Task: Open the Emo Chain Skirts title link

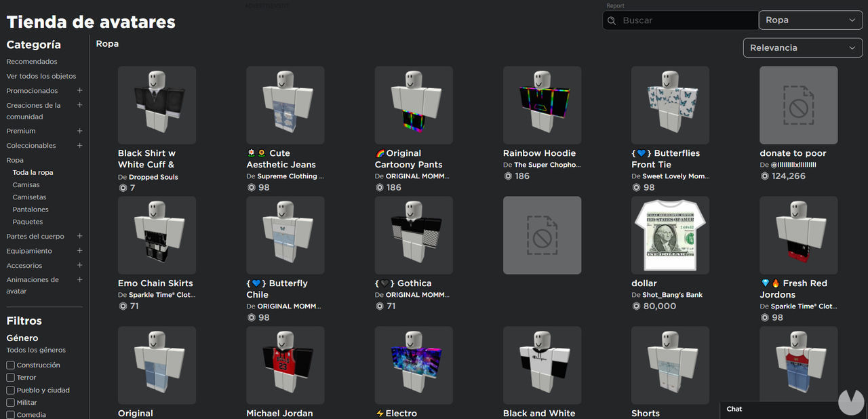Action: tap(155, 283)
